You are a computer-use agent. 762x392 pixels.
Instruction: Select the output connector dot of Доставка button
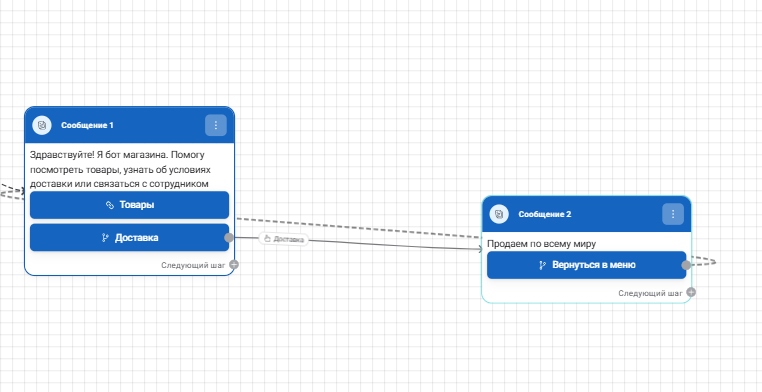click(229, 238)
